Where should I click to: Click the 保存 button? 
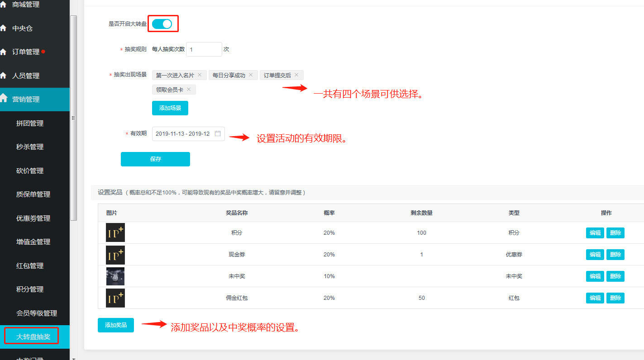[155, 159]
